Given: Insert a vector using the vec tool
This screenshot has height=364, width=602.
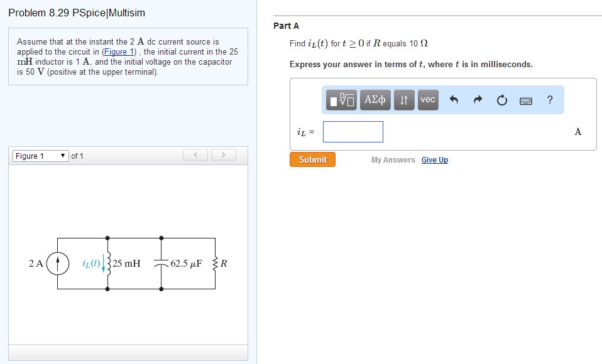Looking at the screenshot, I should click(x=427, y=99).
